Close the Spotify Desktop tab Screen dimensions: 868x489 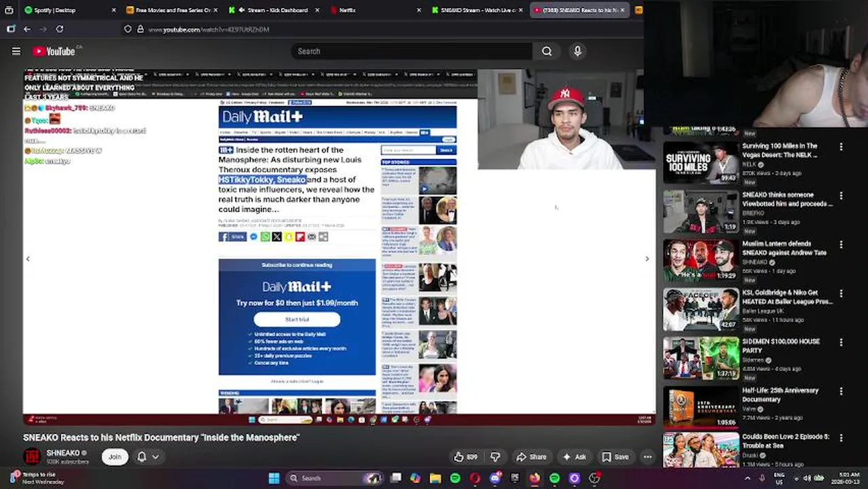pyautogui.click(x=113, y=10)
